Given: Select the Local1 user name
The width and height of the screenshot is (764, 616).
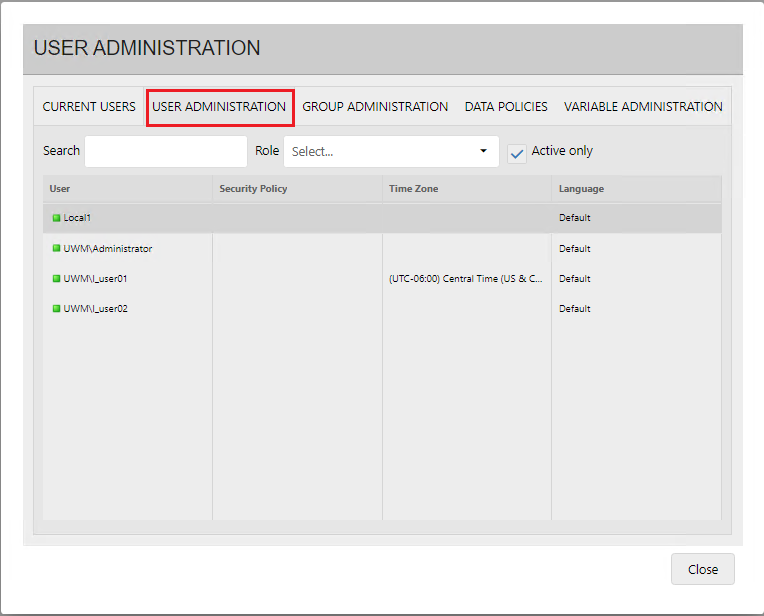Looking at the screenshot, I should pyautogui.click(x=77, y=218).
